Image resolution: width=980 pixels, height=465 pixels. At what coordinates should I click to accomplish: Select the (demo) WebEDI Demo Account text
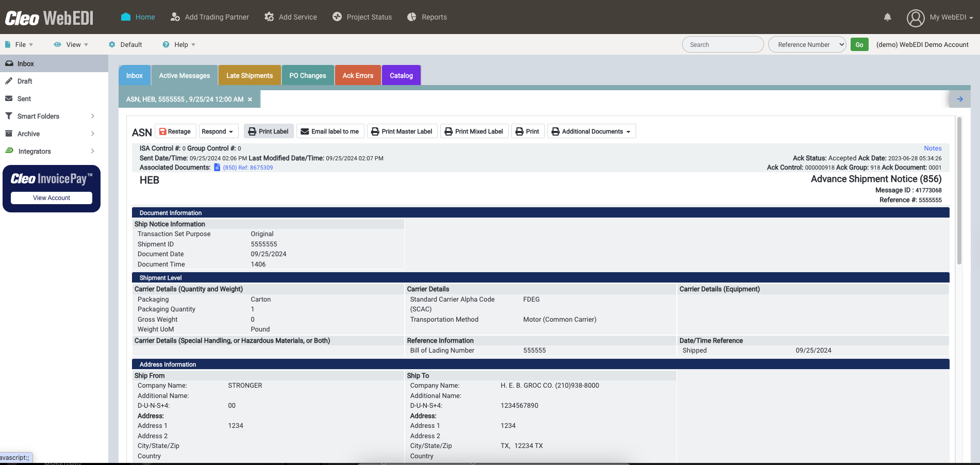(922, 45)
